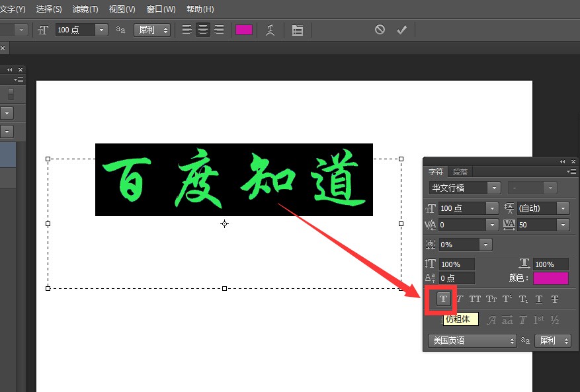This screenshot has width=580, height=392.
Task: Center align text in options bar
Action: click(203, 30)
